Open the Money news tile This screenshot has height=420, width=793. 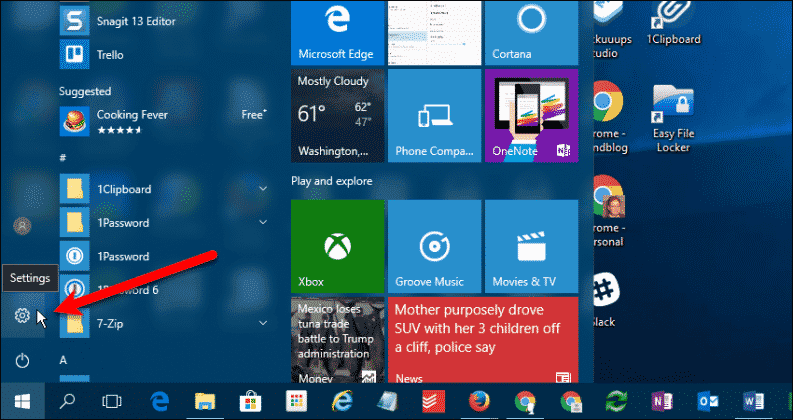[337, 340]
